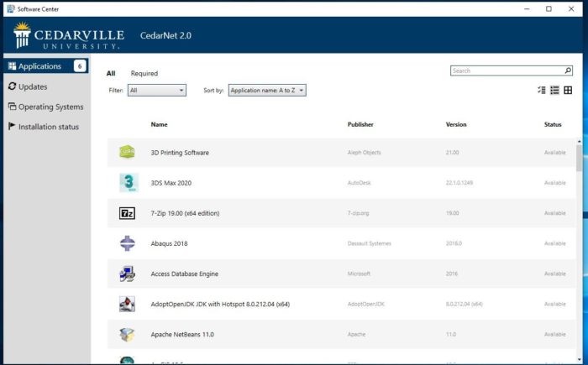This screenshot has width=588, height=365.
Task: Sort by the Publisher column header
Action: pos(360,124)
